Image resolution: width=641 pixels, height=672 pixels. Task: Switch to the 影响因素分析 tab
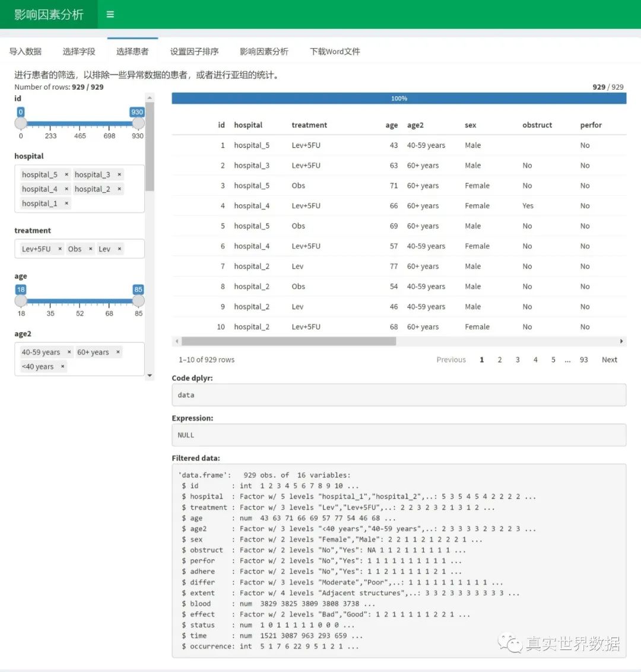pyautogui.click(x=264, y=52)
